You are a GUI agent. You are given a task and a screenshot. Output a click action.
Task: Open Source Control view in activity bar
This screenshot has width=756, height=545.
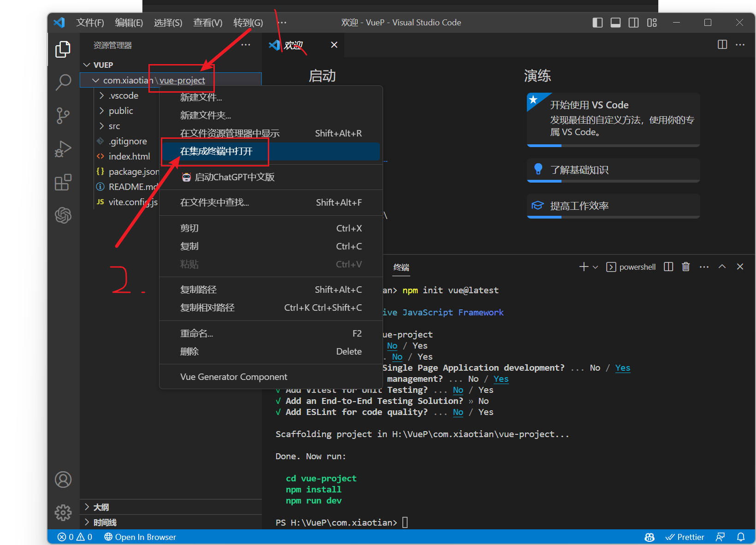63,116
